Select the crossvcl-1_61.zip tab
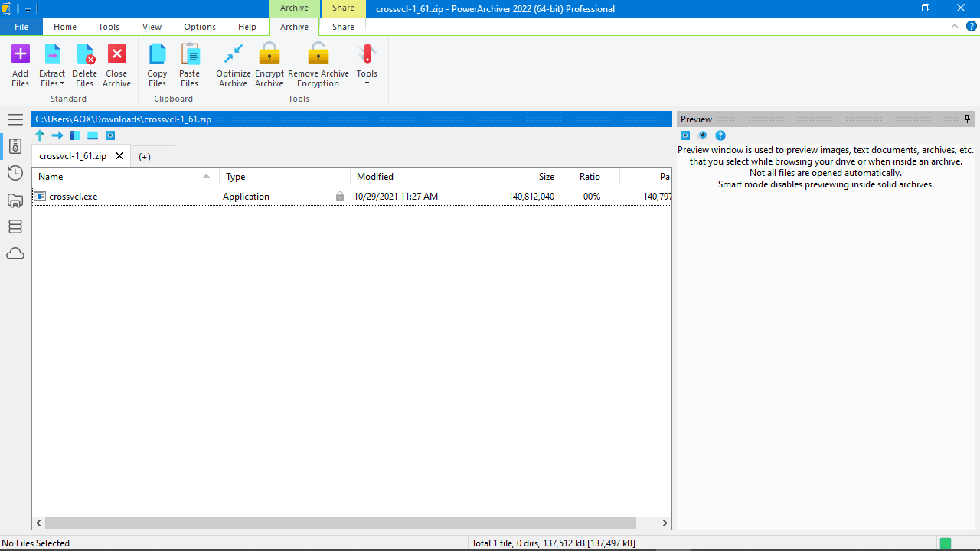 73,156
